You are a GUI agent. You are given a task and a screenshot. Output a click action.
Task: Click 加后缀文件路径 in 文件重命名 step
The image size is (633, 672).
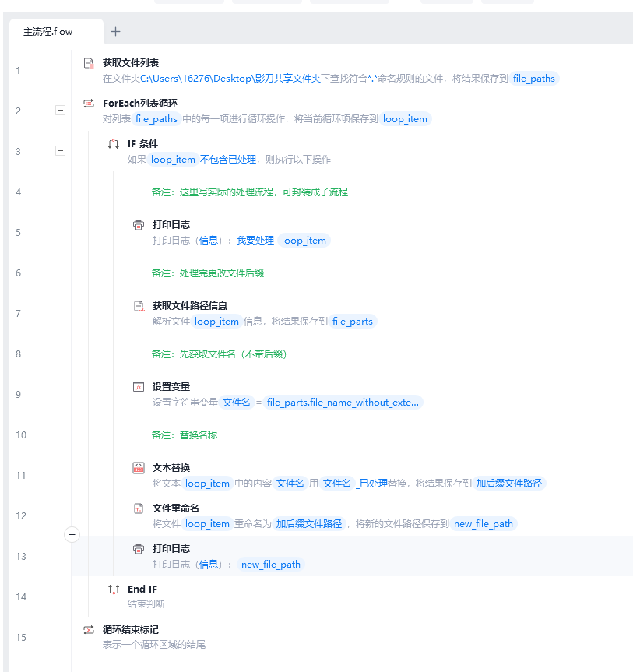[x=308, y=524]
